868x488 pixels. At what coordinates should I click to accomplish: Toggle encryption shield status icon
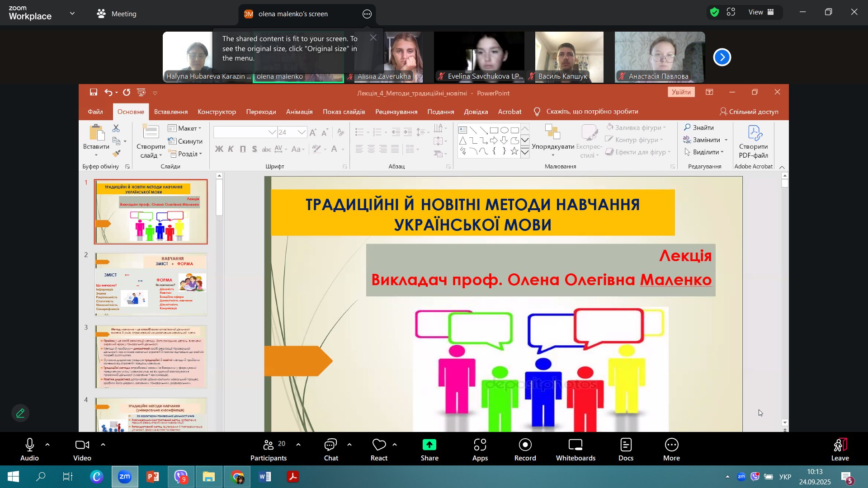click(x=714, y=12)
